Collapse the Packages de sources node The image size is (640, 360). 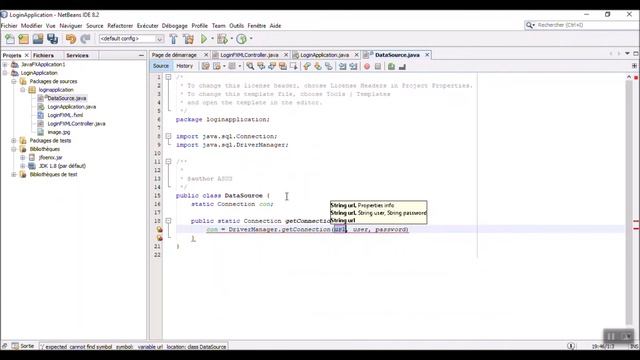pyautogui.click(x=14, y=81)
